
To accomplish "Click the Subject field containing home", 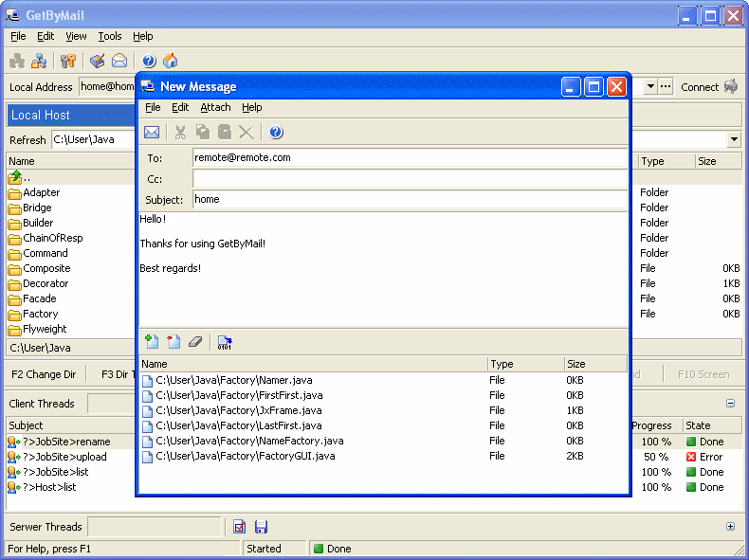I will pos(410,199).
